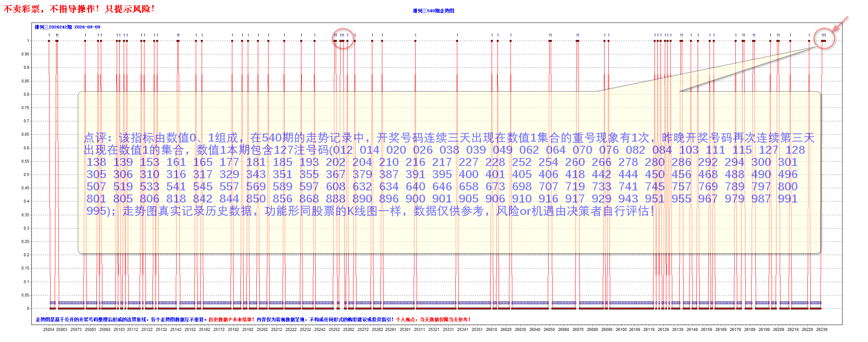868x342 pixels.
Task: Click the x-axis label 26050
Action: 549,329
